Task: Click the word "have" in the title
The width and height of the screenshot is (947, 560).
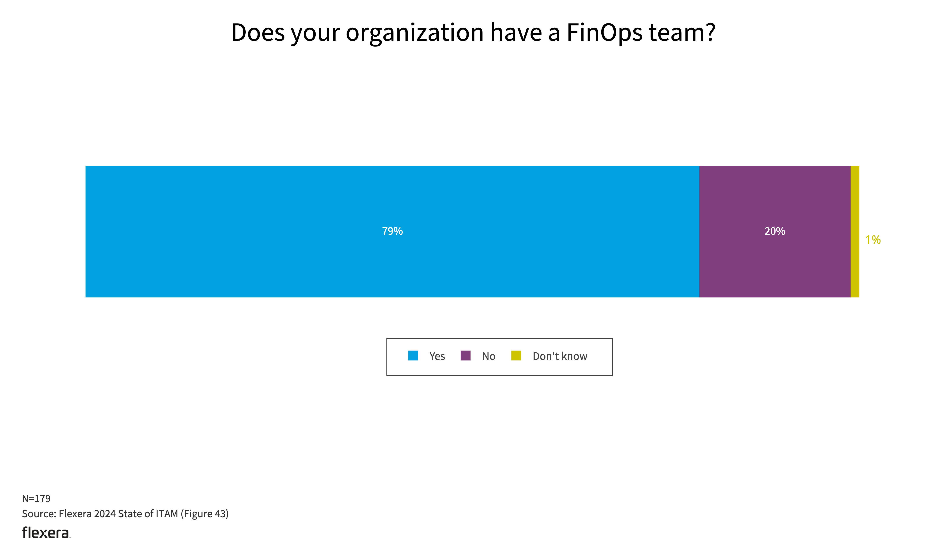Action: click(x=516, y=32)
